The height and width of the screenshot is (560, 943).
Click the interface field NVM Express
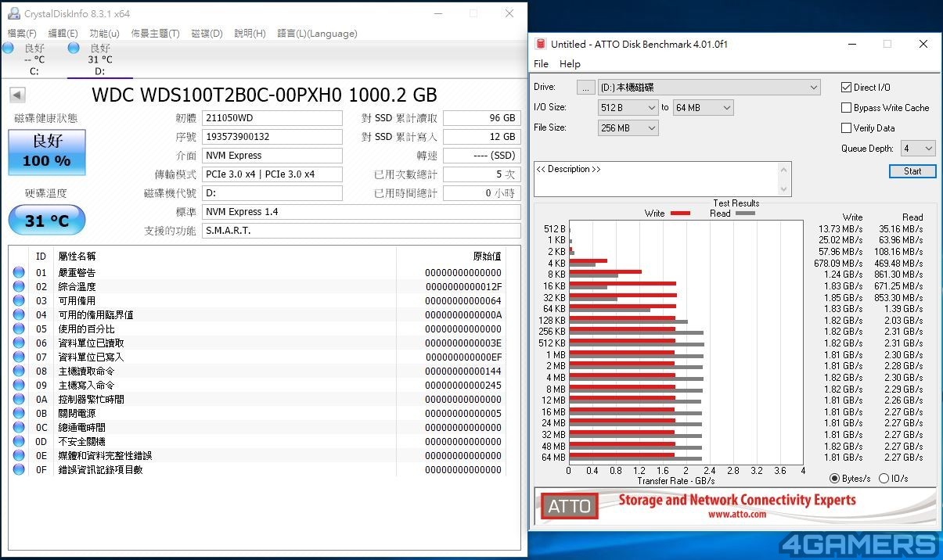272,156
